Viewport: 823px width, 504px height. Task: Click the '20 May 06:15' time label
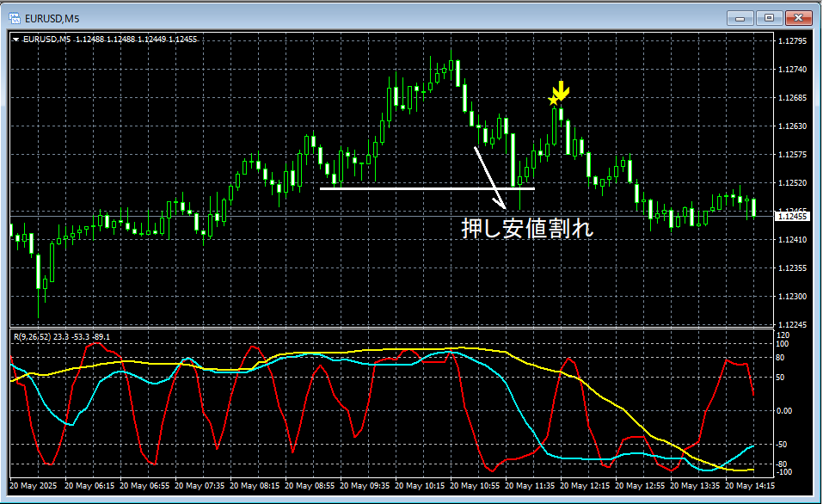[x=89, y=486]
